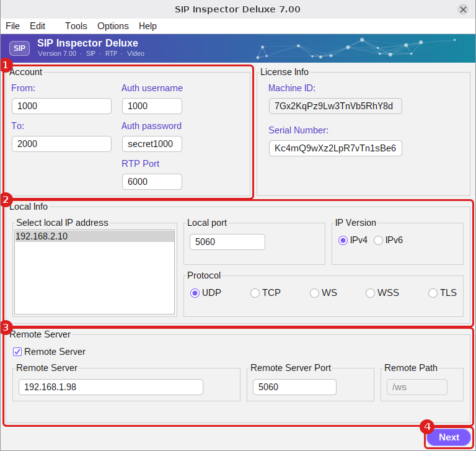Open the Options menu

click(113, 26)
